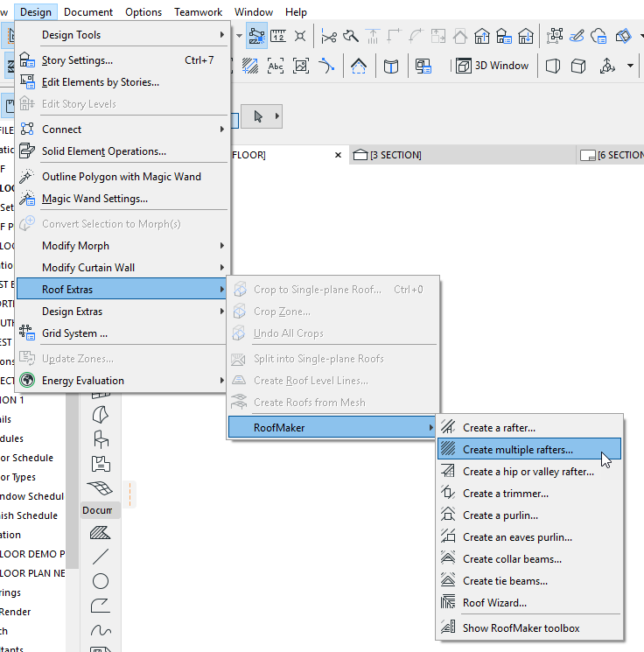The width and height of the screenshot is (644, 652).
Task: Open Solid Element Operations
Action: [x=122, y=151]
